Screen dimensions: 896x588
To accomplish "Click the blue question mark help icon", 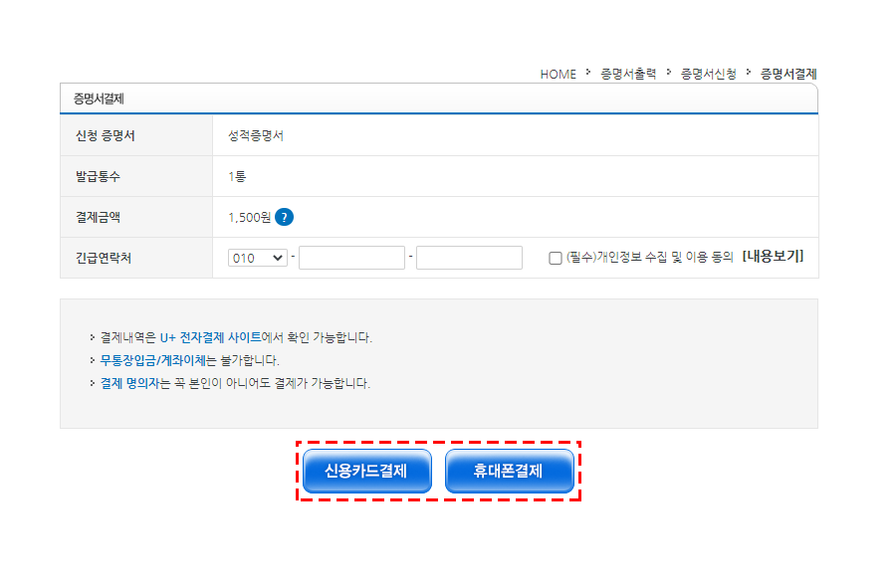I will 284,218.
